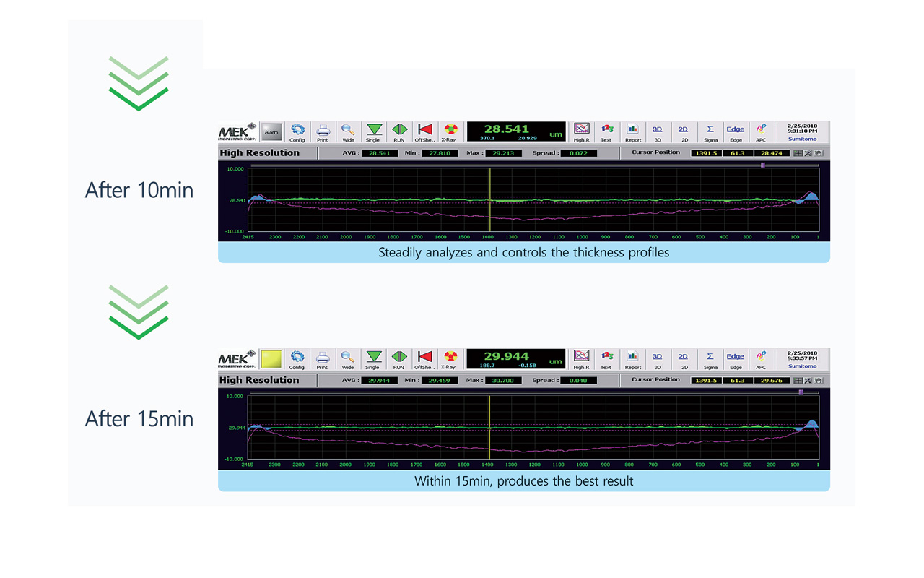
Task: Switch to 3D view in After 15min toolbar
Action: [658, 359]
